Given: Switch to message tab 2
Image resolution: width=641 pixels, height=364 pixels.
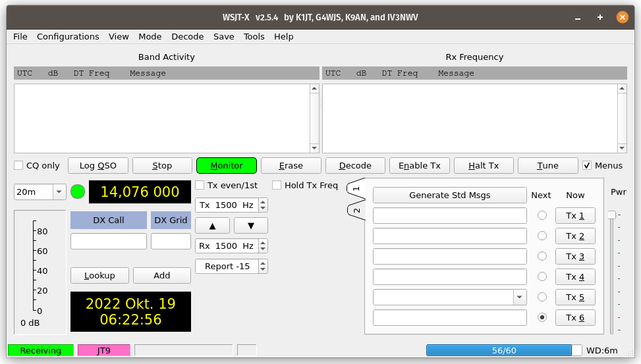Looking at the screenshot, I should click(356, 211).
